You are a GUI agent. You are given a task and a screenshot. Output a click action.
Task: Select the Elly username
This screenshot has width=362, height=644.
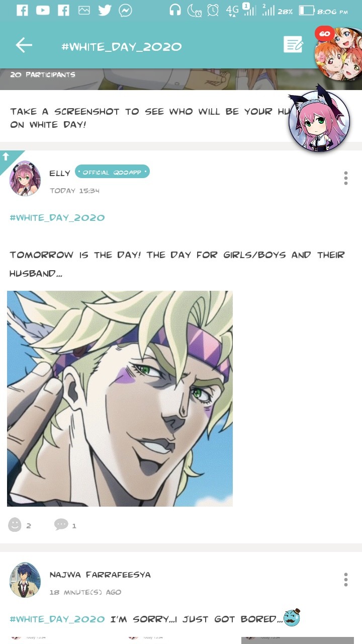coord(60,173)
